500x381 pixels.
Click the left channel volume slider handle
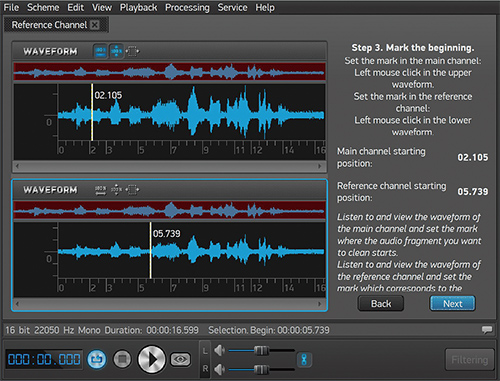262,350
